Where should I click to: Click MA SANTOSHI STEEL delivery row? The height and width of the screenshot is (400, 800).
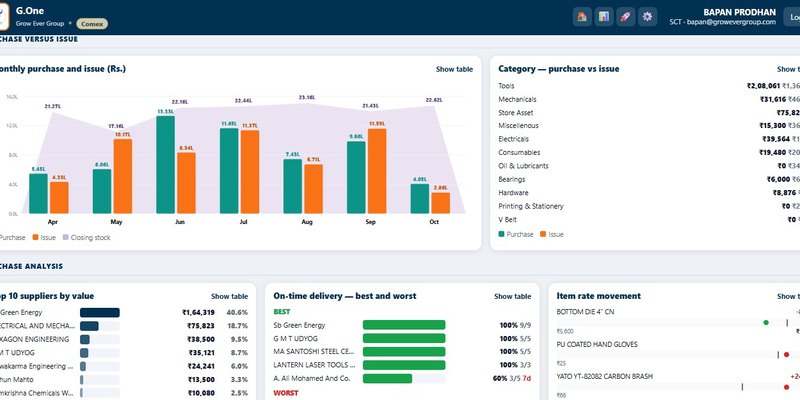coord(402,352)
